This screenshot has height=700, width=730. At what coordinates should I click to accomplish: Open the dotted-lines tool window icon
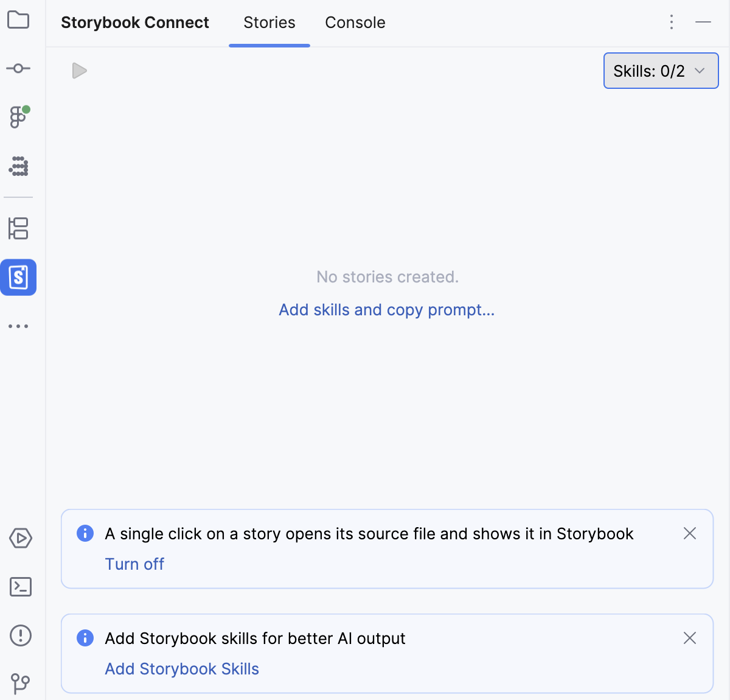(19, 166)
